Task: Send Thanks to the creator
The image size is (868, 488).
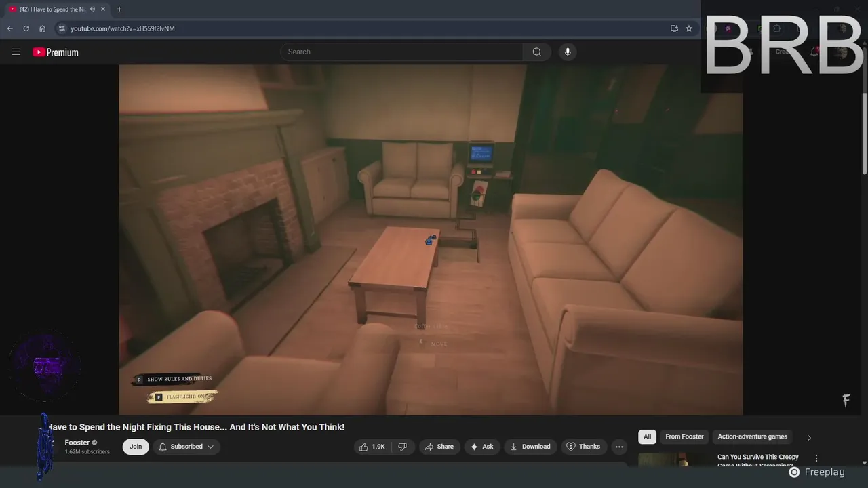Action: (583, 447)
